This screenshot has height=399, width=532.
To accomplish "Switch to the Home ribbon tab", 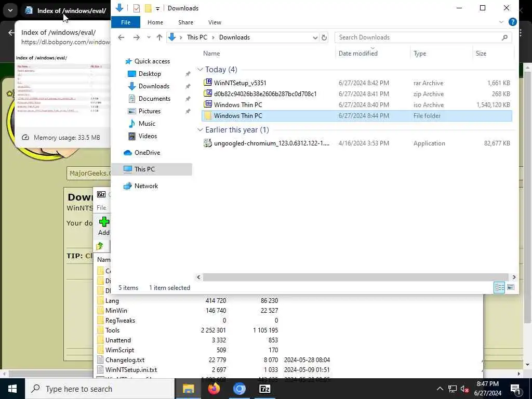I will [x=155, y=22].
